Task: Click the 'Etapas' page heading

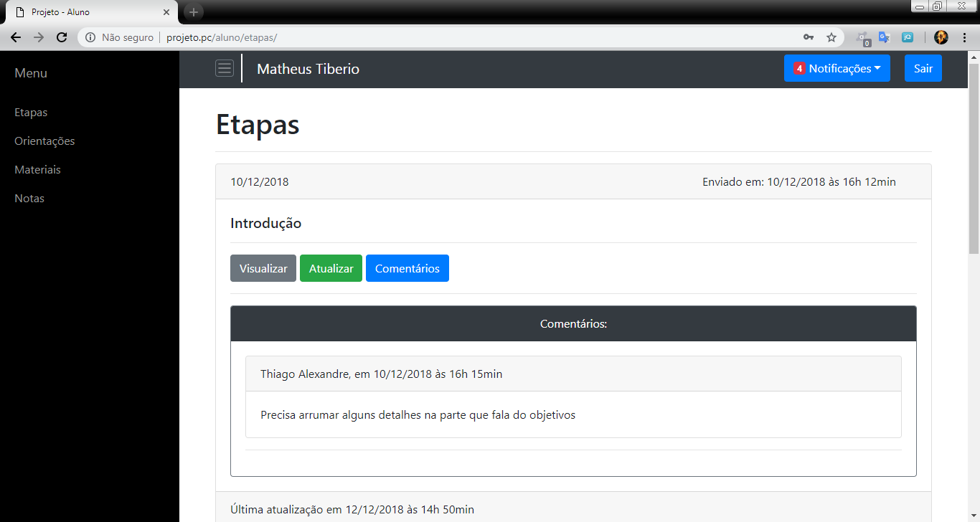Action: tap(258, 124)
